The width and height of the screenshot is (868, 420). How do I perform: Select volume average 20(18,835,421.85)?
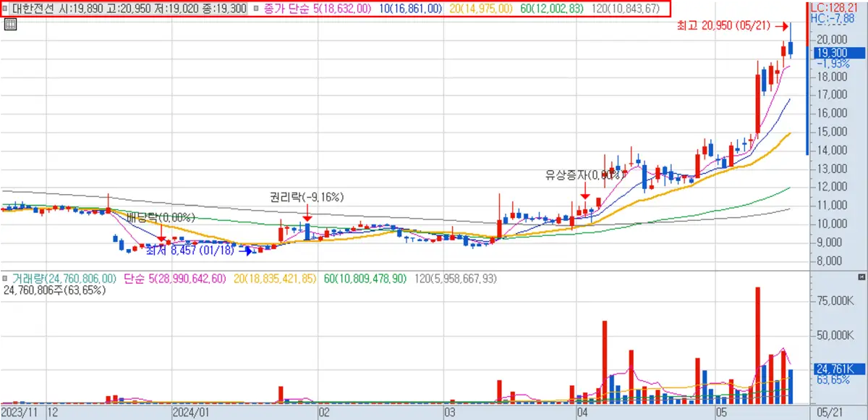(x=276, y=278)
